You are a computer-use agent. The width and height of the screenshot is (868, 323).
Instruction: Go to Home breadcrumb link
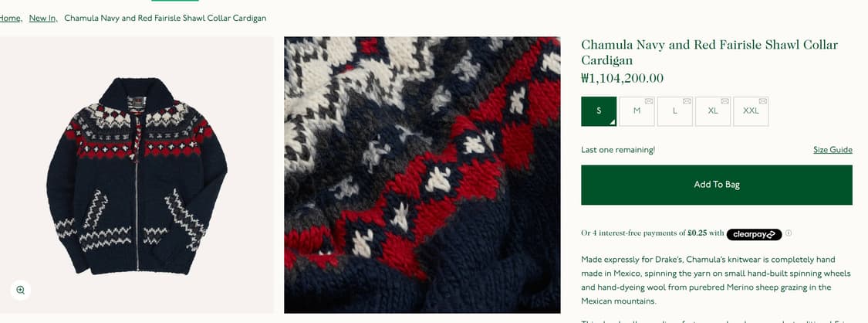click(x=11, y=19)
